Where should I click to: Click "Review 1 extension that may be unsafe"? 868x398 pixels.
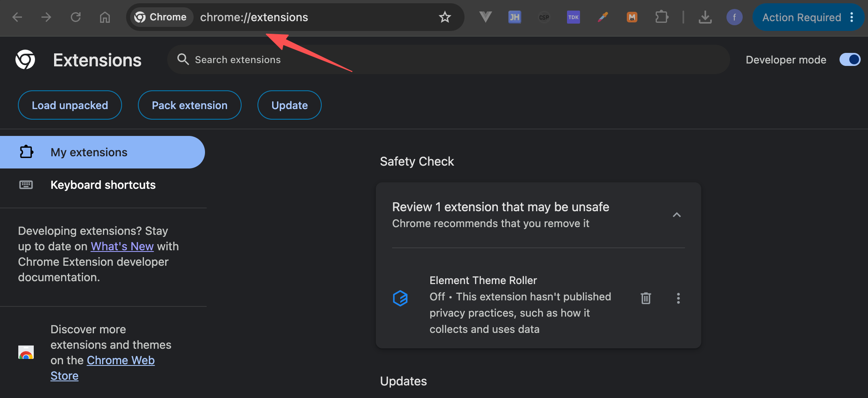point(501,207)
